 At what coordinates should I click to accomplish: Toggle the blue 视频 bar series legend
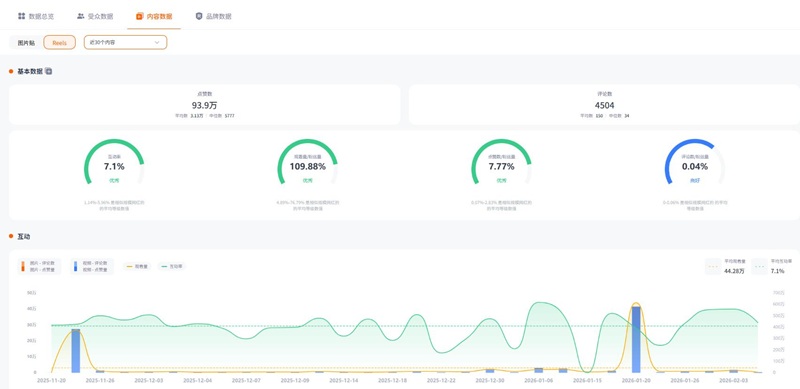tap(92, 266)
